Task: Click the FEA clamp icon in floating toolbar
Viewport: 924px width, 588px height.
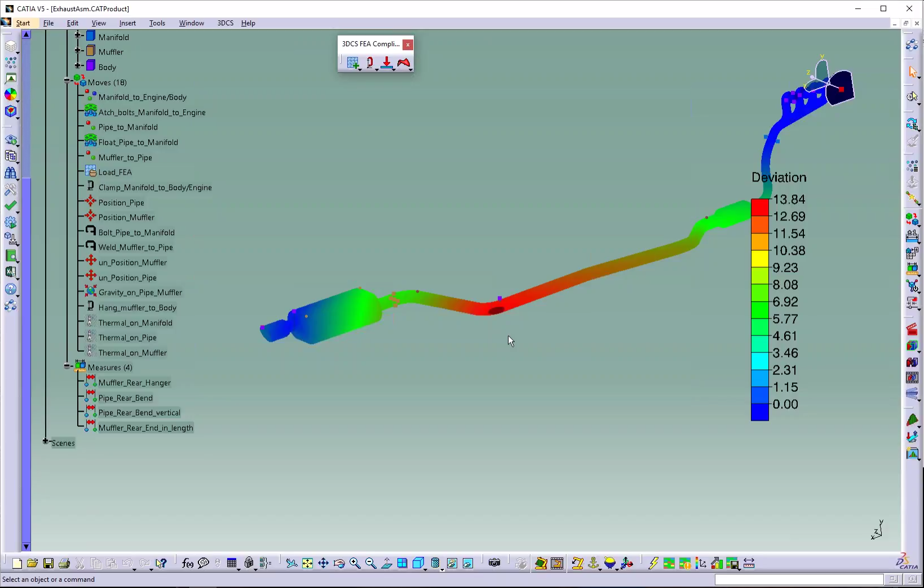Action: [x=370, y=63]
